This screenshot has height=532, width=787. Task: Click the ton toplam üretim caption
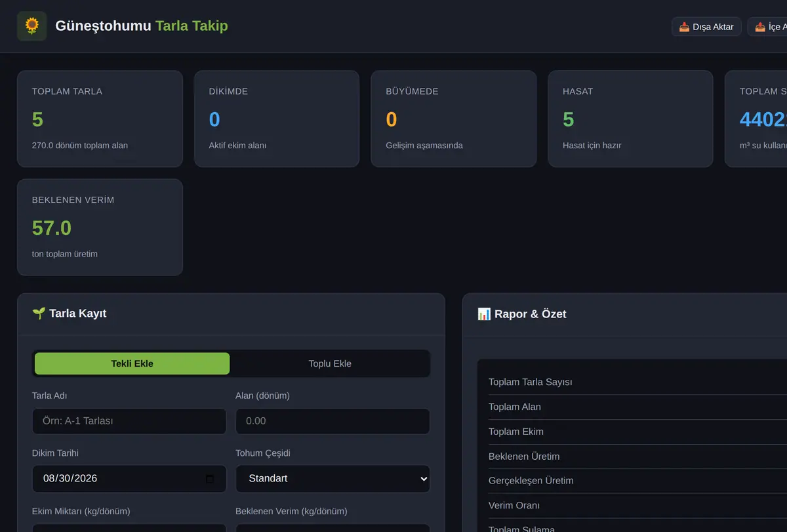click(65, 254)
